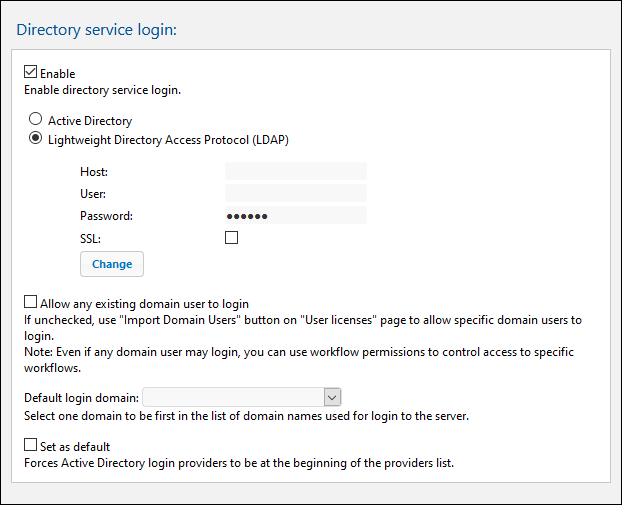Toggle the Enable directory service checkbox
Screen dimensions: 622x505
[30, 73]
